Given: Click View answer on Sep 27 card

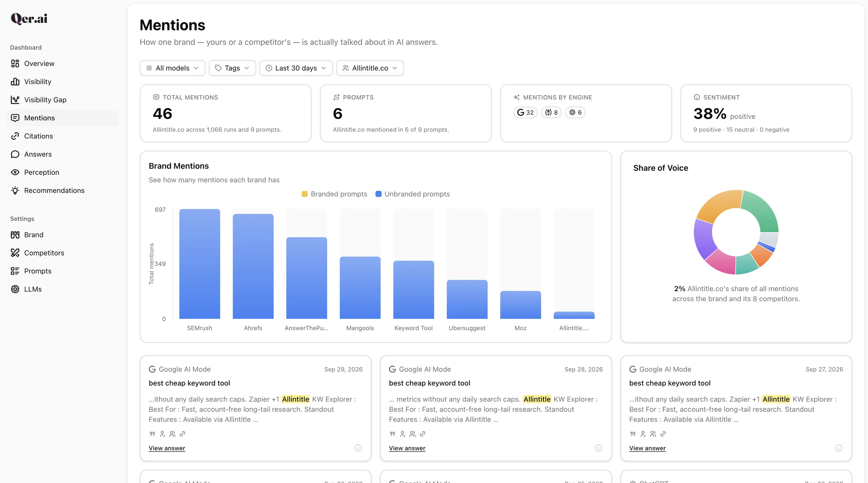Looking at the screenshot, I should [x=647, y=448].
